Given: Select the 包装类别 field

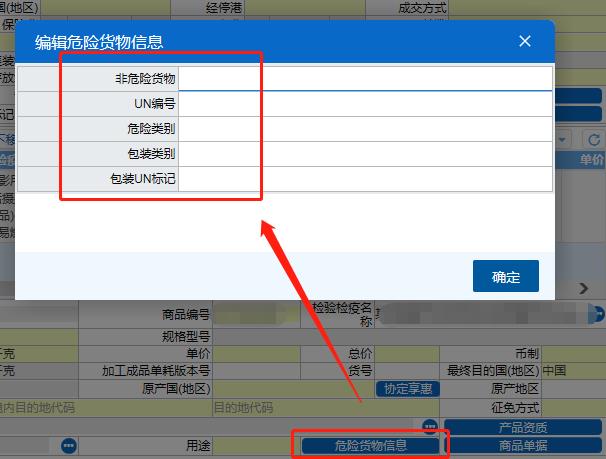Looking at the screenshot, I should point(365,154).
